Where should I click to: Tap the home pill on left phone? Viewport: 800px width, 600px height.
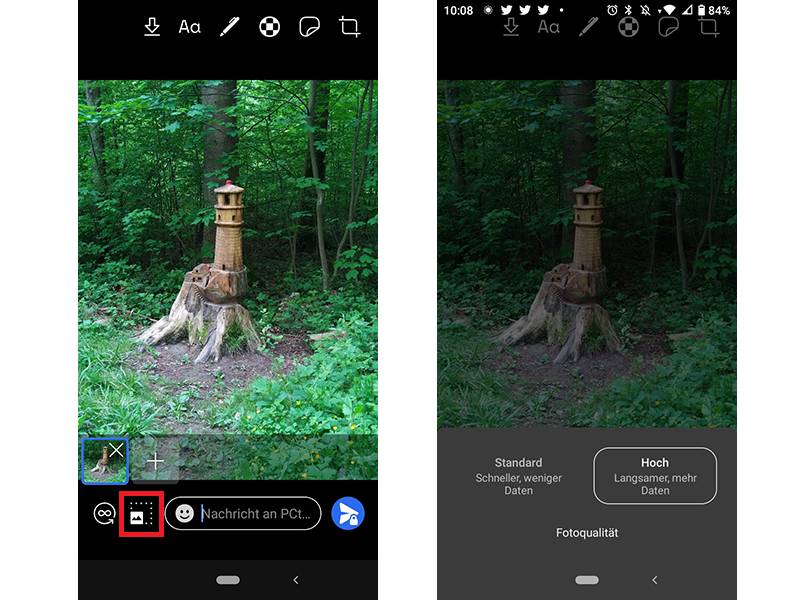coord(228,580)
